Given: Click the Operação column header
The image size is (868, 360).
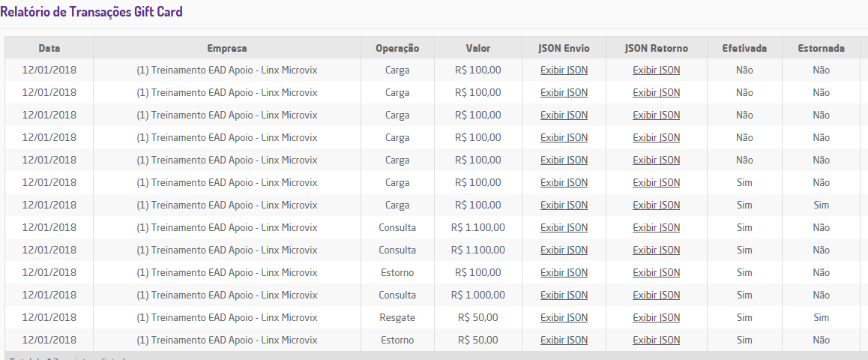Looking at the screenshot, I should pos(397,48).
